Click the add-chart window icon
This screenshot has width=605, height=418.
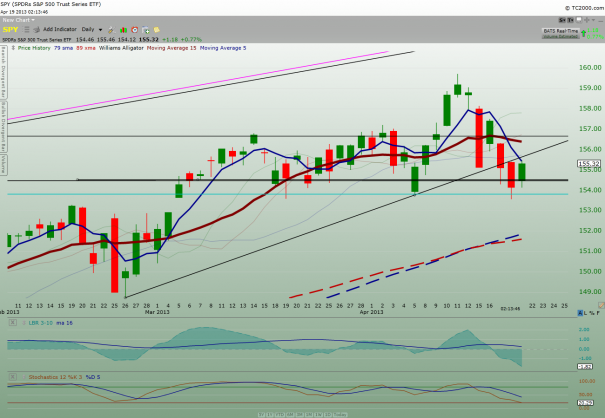(x=146, y=30)
